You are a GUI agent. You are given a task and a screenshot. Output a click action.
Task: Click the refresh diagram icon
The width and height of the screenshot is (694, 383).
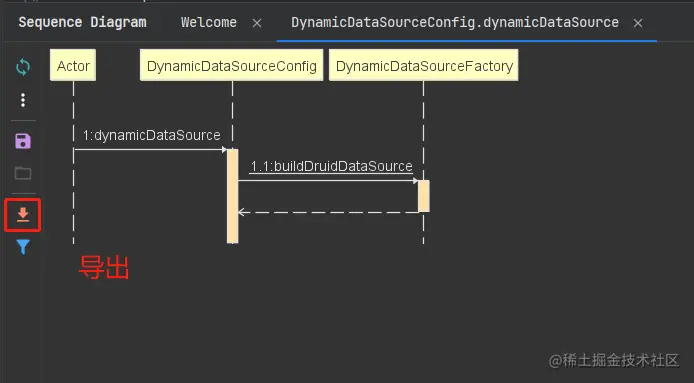pos(23,67)
